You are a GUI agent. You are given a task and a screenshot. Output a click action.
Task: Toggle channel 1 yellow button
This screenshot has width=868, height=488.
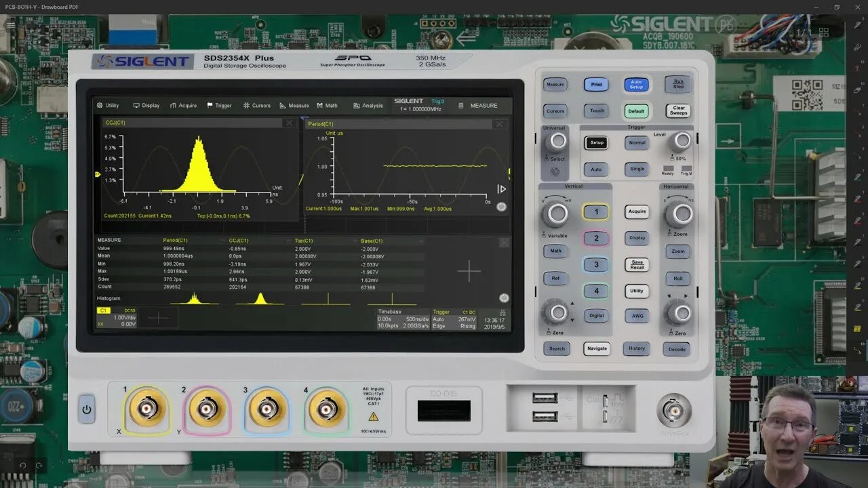(596, 212)
